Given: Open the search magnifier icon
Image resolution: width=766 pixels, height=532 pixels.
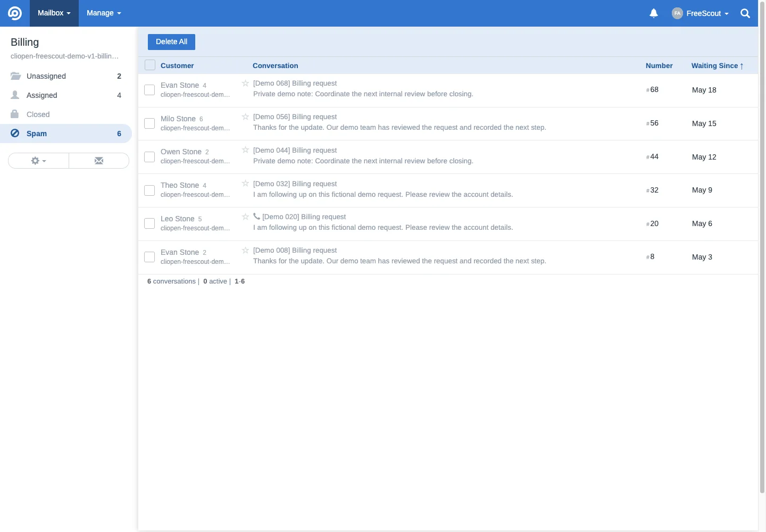Looking at the screenshot, I should pyautogui.click(x=745, y=13).
